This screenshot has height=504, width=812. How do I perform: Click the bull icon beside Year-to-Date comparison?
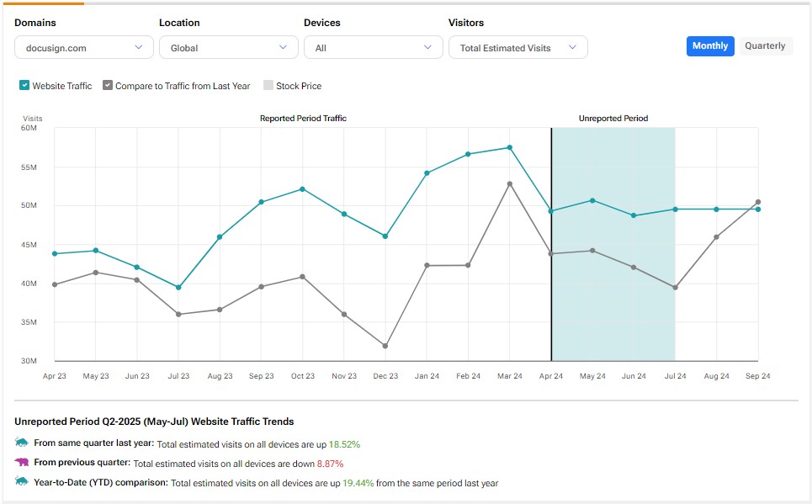pyautogui.click(x=22, y=481)
